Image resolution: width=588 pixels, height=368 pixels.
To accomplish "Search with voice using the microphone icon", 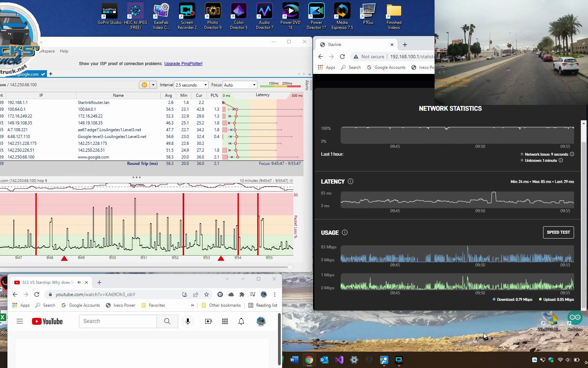I will 187,321.
